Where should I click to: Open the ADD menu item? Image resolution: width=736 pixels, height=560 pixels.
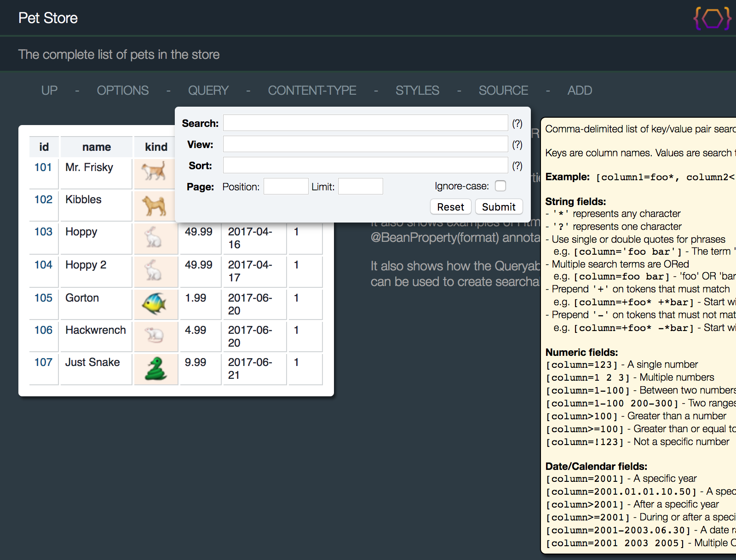point(580,90)
